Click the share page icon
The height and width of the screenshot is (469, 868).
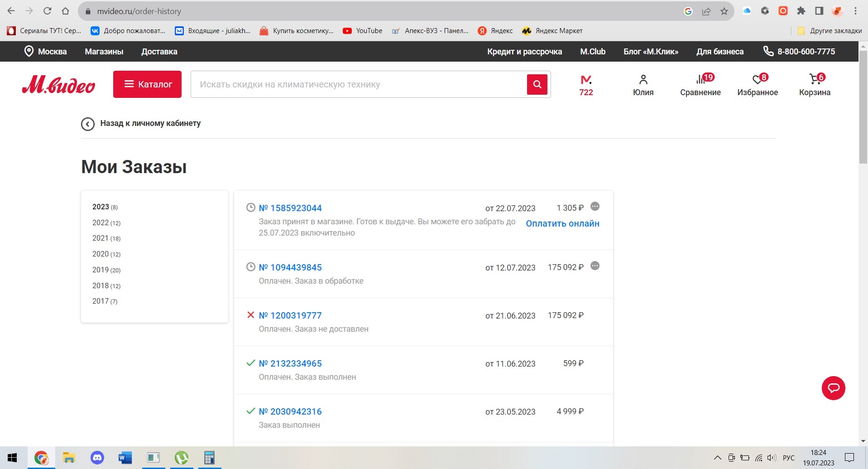pyautogui.click(x=706, y=11)
